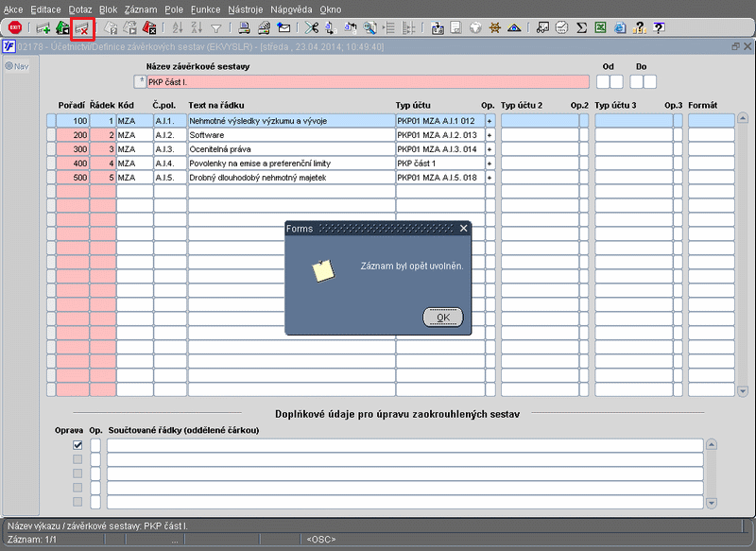
Task: Click the Sigma sum toolbar icon
Action: pos(581,28)
